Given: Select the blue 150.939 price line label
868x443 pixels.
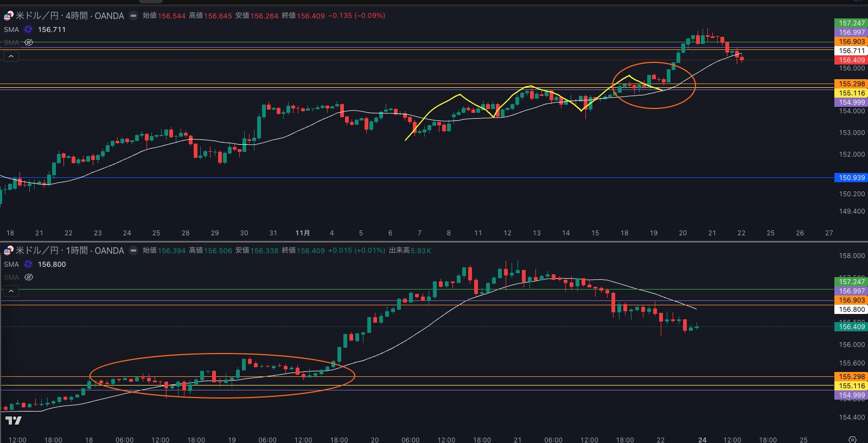Looking at the screenshot, I should pos(851,178).
